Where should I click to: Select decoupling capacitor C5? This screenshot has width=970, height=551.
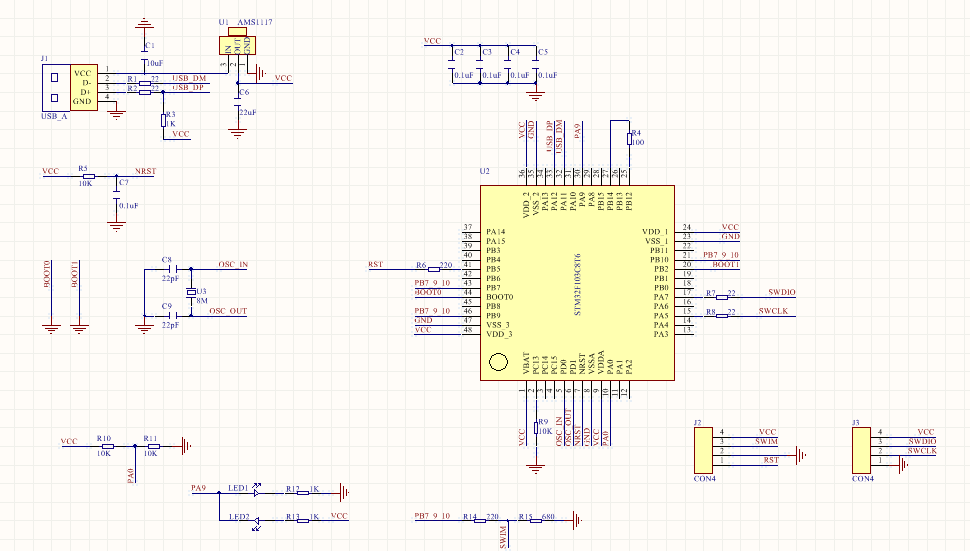[x=536, y=64]
